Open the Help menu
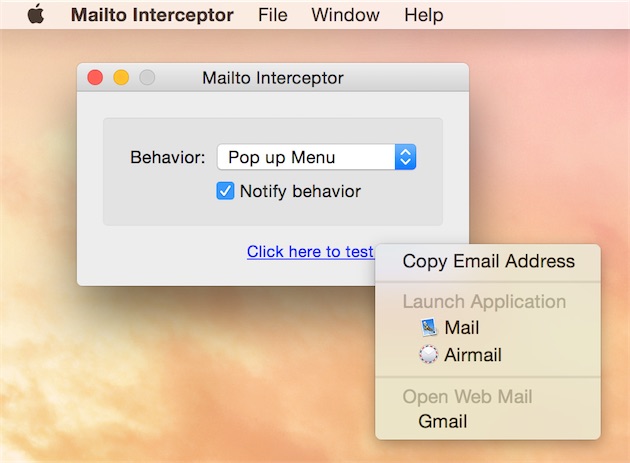The image size is (630, 463). [424, 15]
